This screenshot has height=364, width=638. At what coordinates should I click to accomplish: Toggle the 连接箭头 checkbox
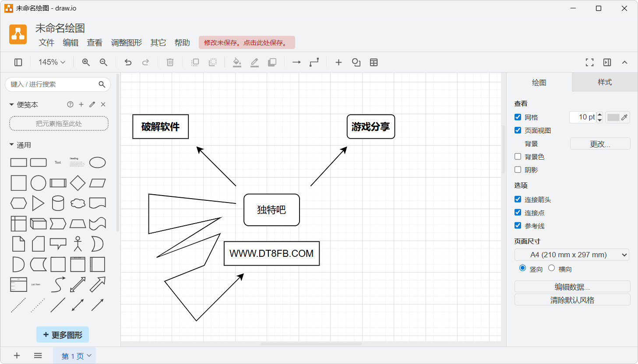click(518, 199)
